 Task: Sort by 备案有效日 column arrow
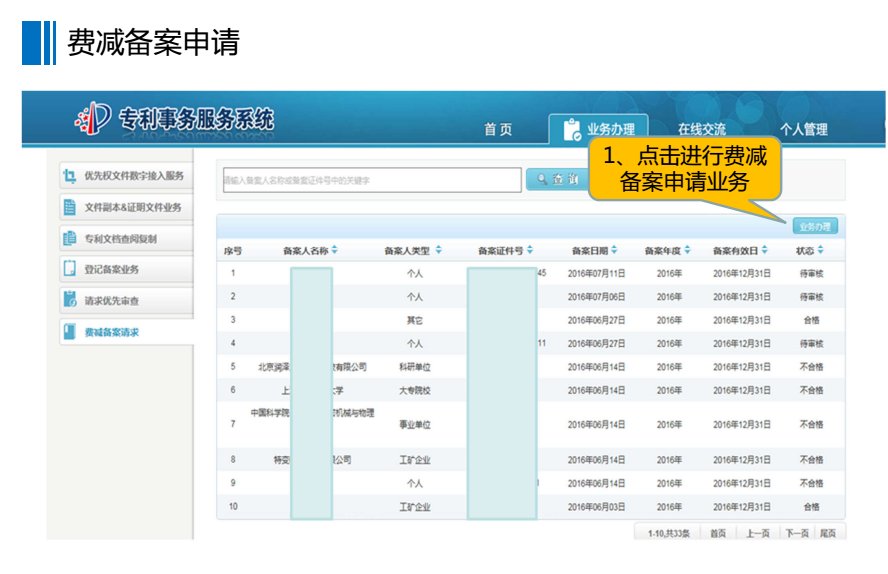click(765, 250)
